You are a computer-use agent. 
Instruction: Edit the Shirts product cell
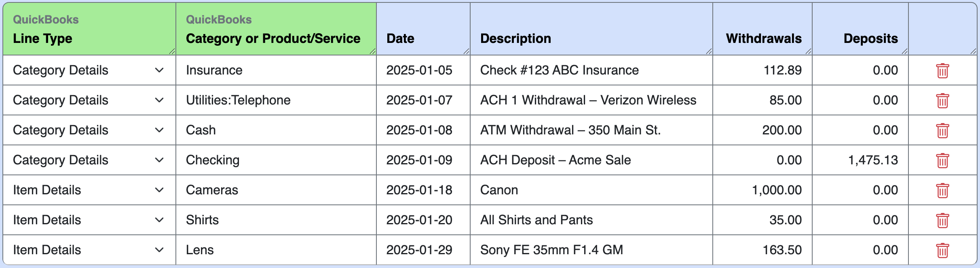click(x=276, y=220)
